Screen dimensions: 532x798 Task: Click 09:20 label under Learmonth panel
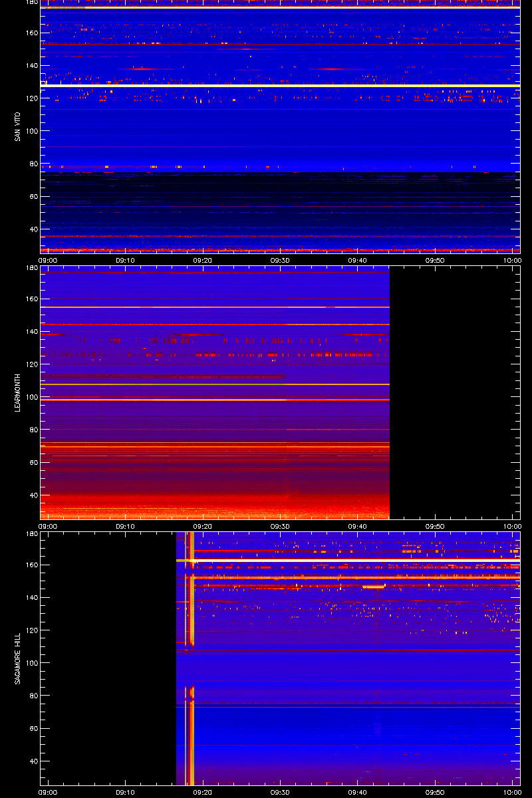[x=203, y=527]
